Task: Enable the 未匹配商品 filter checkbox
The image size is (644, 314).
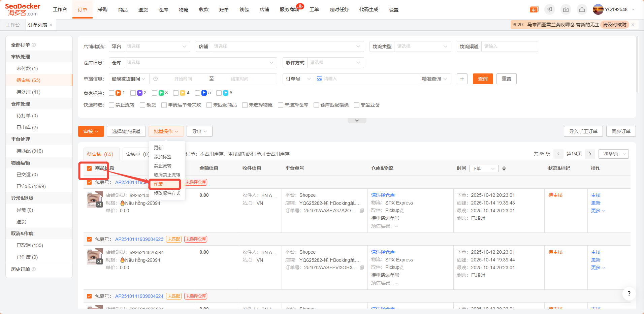Action: coord(209,105)
